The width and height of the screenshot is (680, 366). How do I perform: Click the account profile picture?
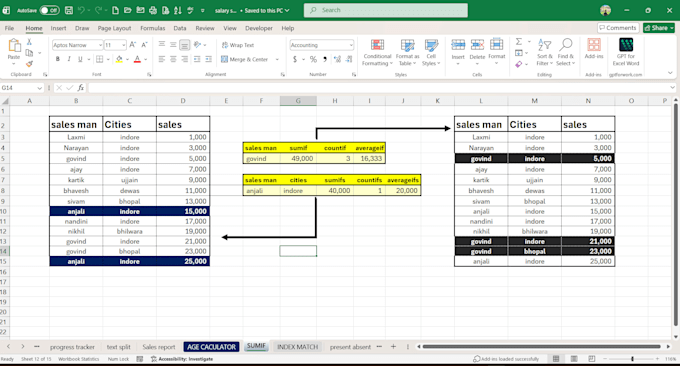(x=605, y=10)
